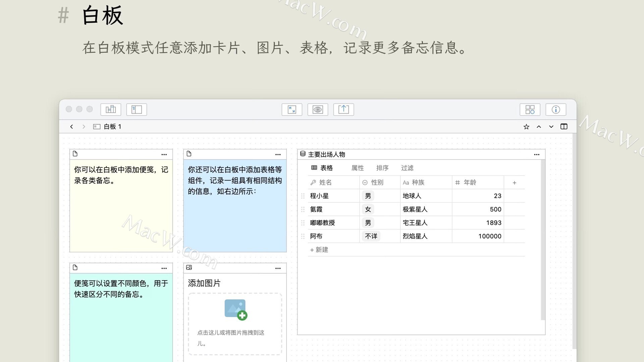
Task: Add a new column with plus
Action: click(x=515, y=183)
